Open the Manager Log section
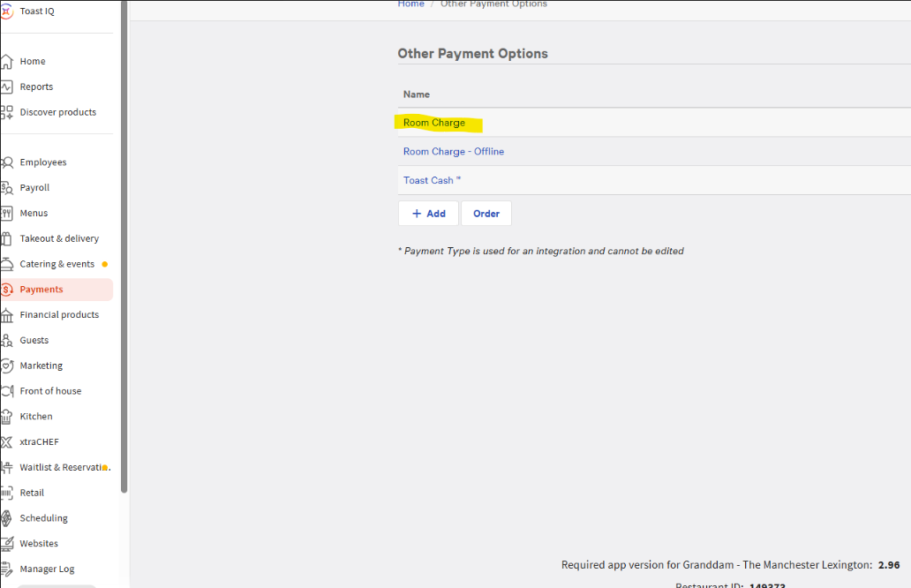911x588 pixels. (47, 569)
